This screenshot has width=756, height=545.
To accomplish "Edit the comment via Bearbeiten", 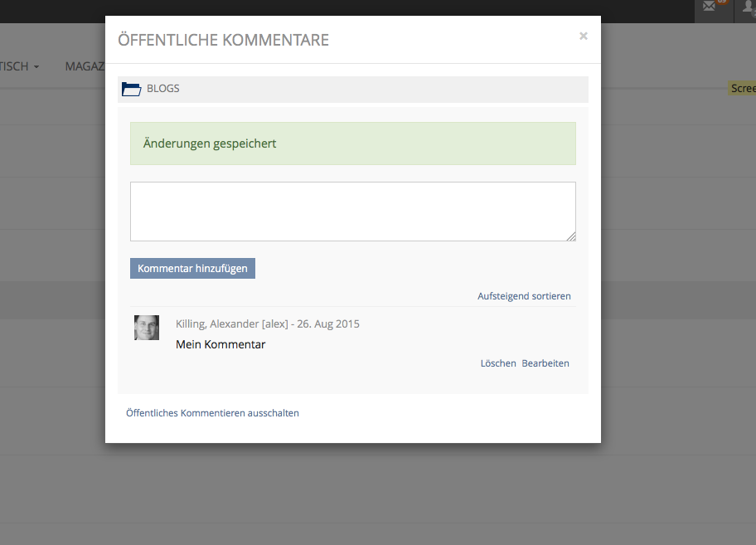I will click(x=545, y=363).
